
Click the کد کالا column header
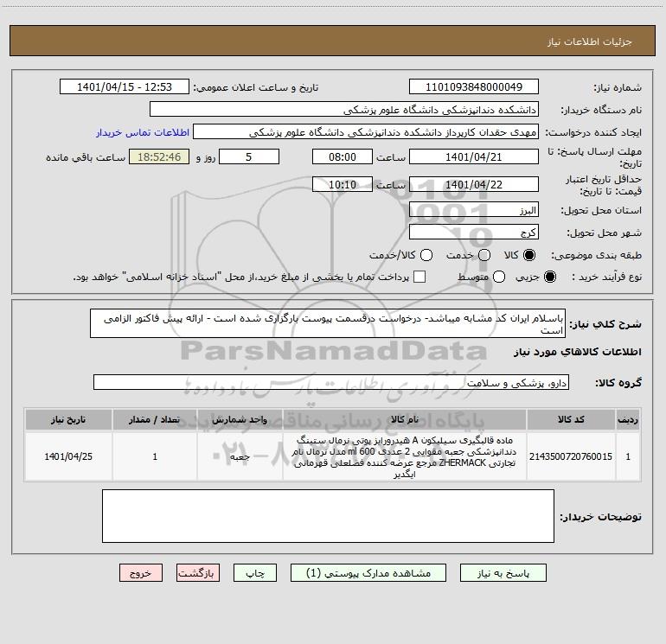pyautogui.click(x=571, y=419)
